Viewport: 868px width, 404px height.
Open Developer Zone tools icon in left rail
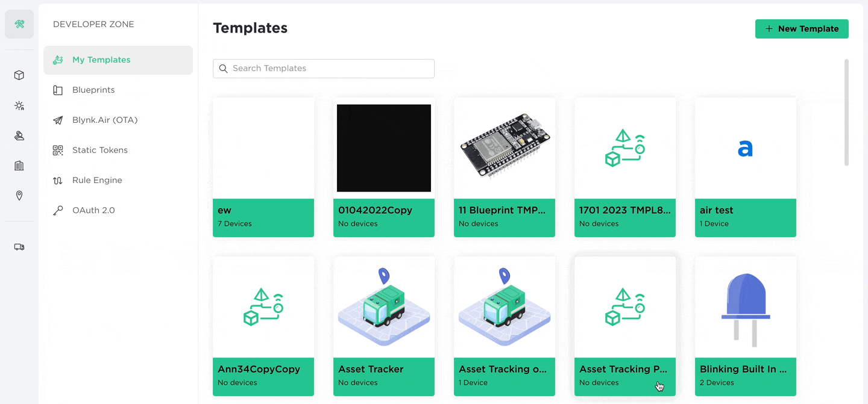coord(19,24)
